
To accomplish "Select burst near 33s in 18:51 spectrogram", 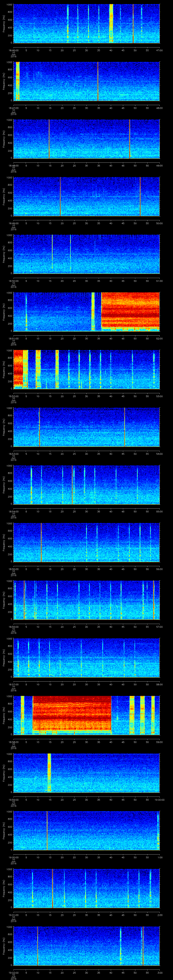I will 93,312.
